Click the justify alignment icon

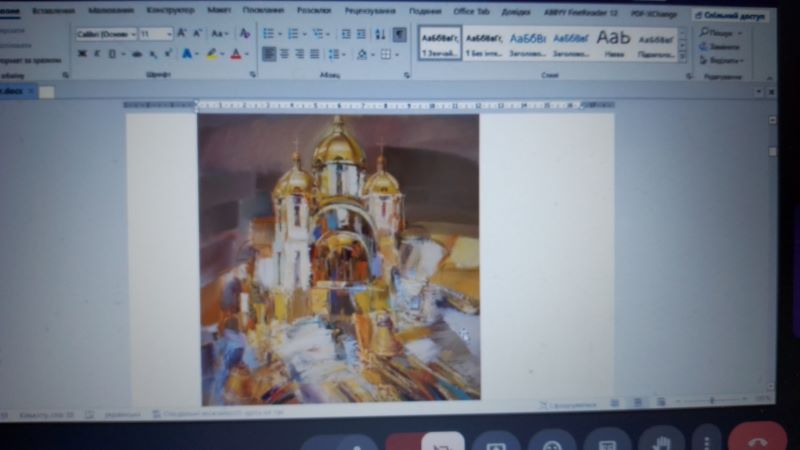pos(315,54)
